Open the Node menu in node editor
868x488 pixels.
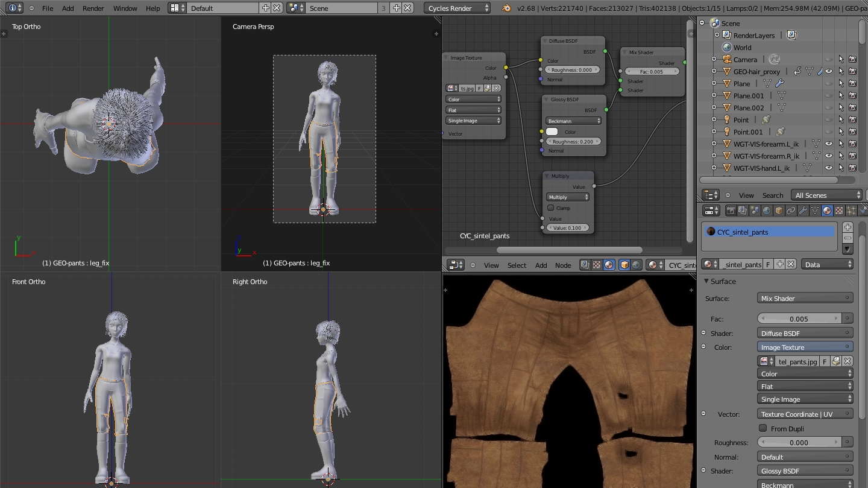[x=562, y=265]
